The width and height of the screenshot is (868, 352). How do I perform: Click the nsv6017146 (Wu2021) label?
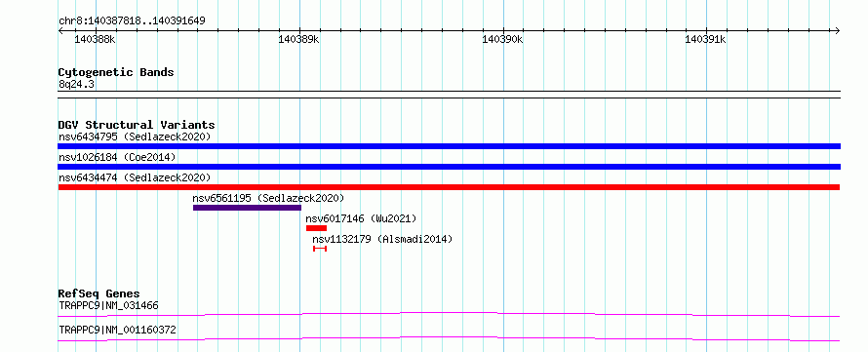(x=361, y=218)
